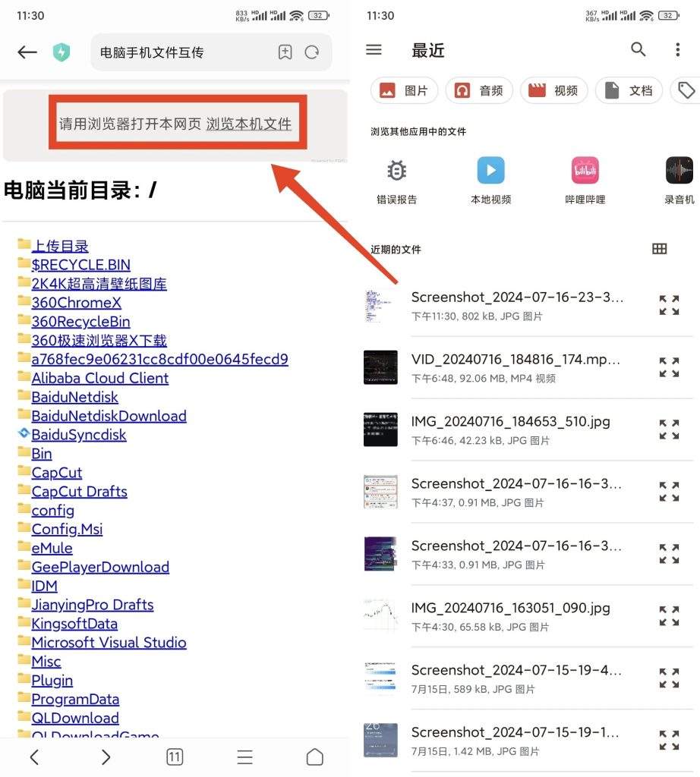The height and width of the screenshot is (777, 700).
Task: Tap the browser back arrow
Action: [27, 52]
